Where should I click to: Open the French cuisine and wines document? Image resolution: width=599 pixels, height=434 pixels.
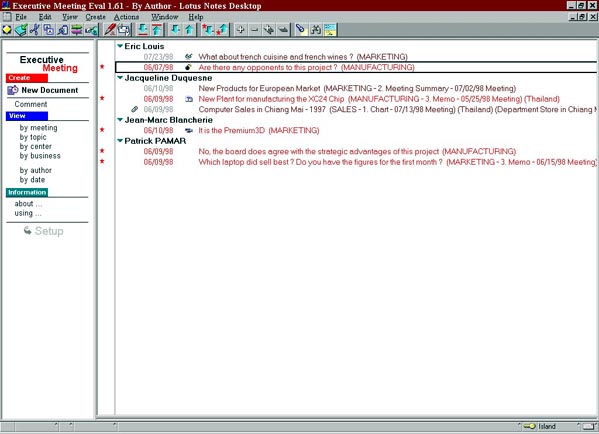coord(303,57)
